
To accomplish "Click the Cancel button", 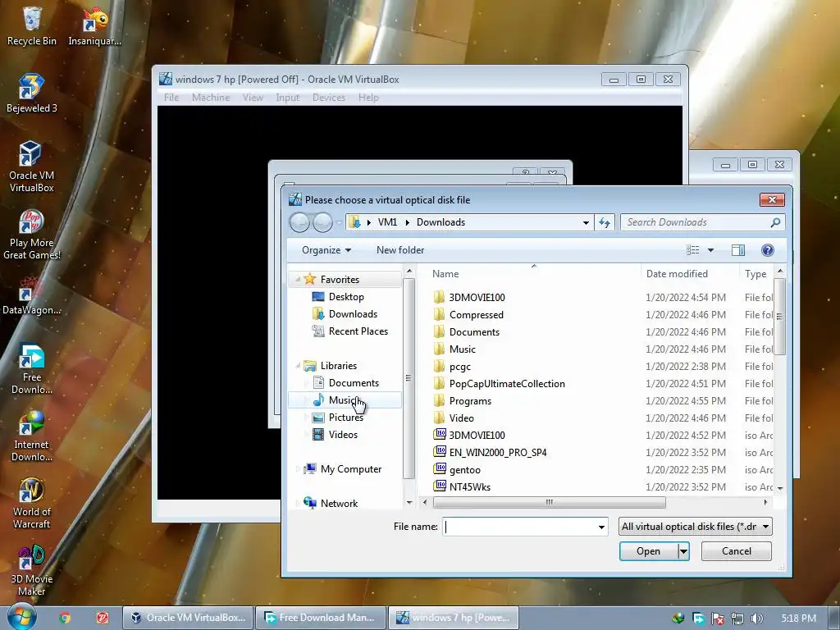I will tap(736, 551).
